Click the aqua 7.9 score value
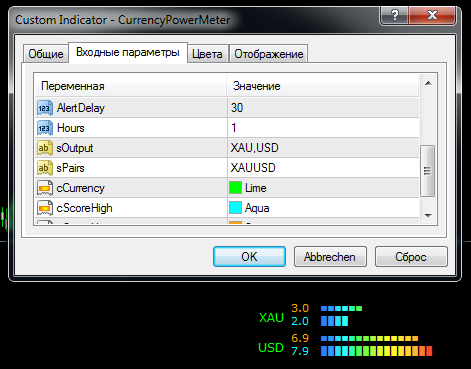 [300, 351]
